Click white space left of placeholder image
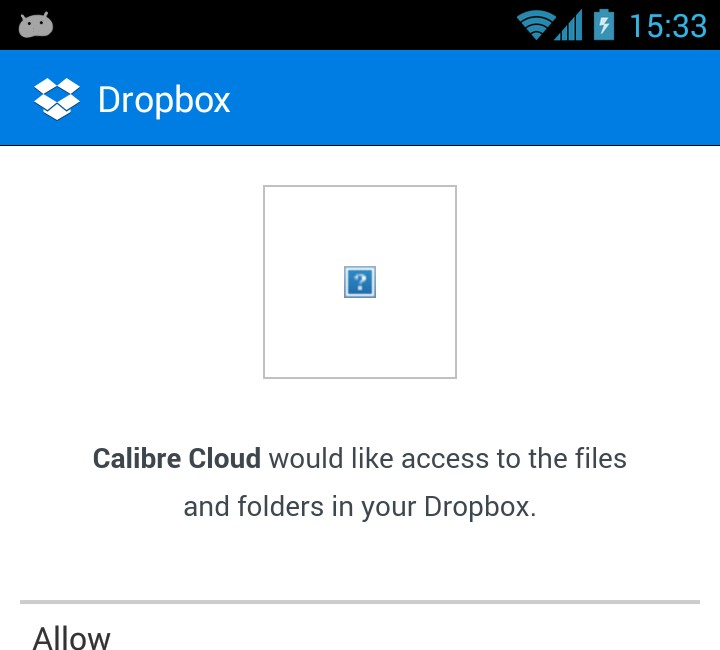This screenshot has height=650, width=720. click(133, 282)
